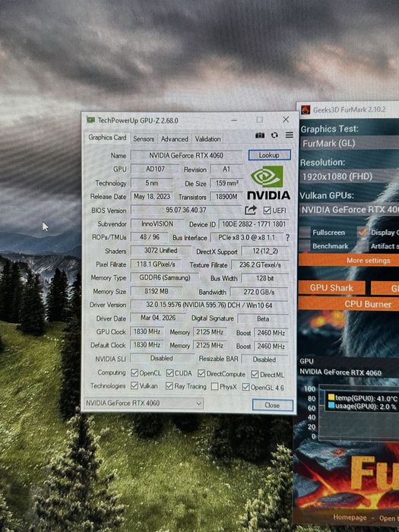Click the GPU-Z refresh icon
The width and height of the screenshot is (399, 532).
click(274, 135)
